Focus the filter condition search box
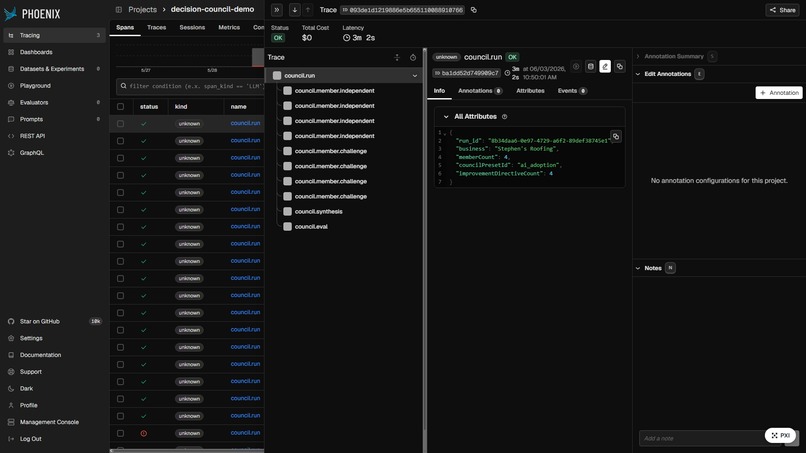 click(190, 86)
